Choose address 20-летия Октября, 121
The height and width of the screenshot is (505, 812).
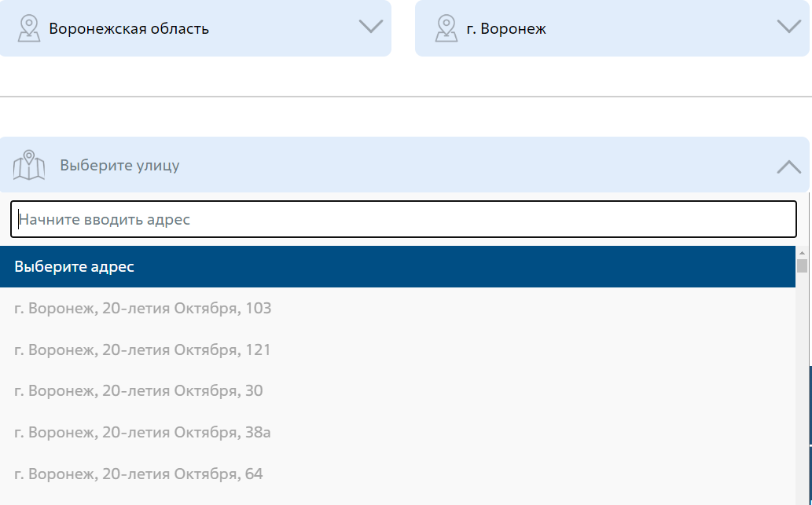click(398, 349)
